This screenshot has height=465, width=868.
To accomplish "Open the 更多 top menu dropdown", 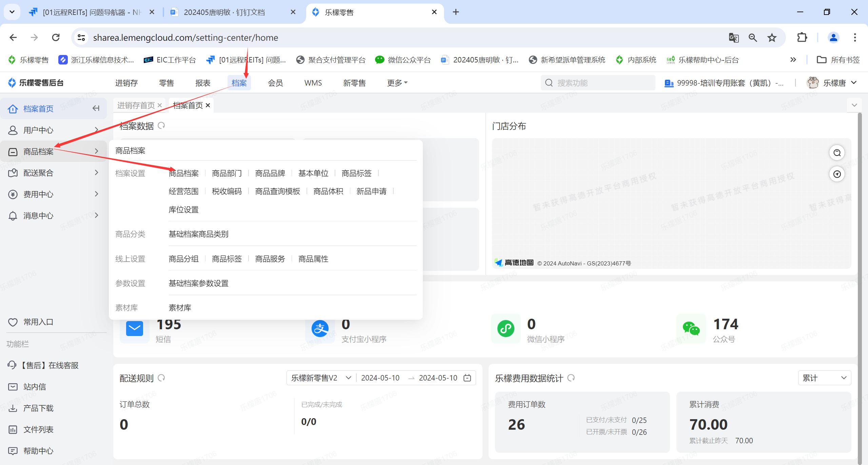I will (x=397, y=83).
